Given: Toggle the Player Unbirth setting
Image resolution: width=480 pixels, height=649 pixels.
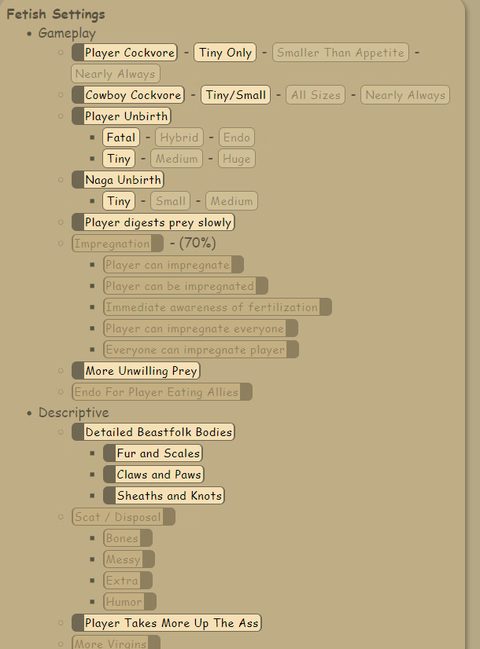Looking at the screenshot, I should click(x=121, y=116).
